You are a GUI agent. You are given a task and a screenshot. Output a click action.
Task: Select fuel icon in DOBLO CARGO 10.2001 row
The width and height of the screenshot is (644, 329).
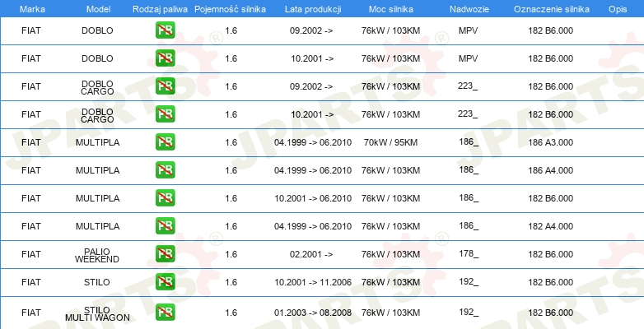[x=165, y=114]
